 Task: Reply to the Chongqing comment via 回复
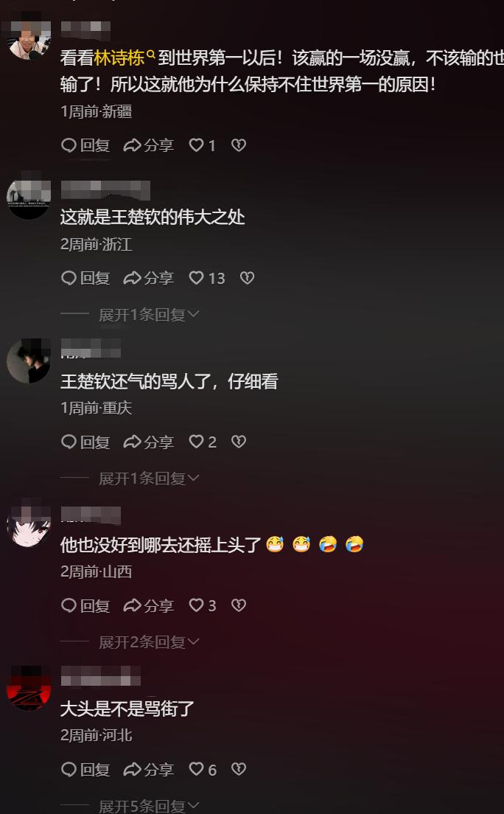tap(85, 442)
